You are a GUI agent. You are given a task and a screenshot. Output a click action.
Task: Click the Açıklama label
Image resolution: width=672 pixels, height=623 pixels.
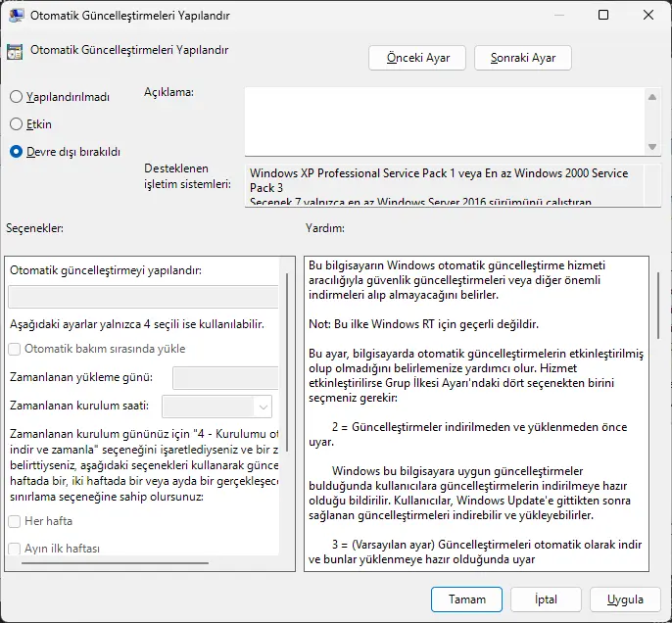(168, 92)
